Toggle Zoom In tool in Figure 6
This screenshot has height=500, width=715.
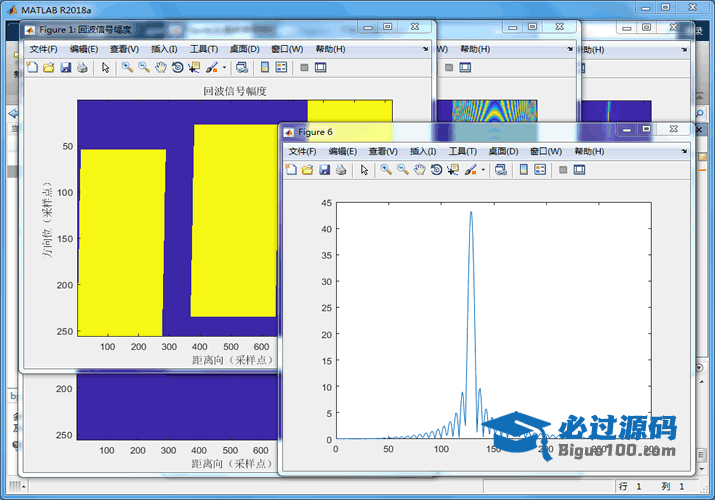pyautogui.click(x=386, y=170)
